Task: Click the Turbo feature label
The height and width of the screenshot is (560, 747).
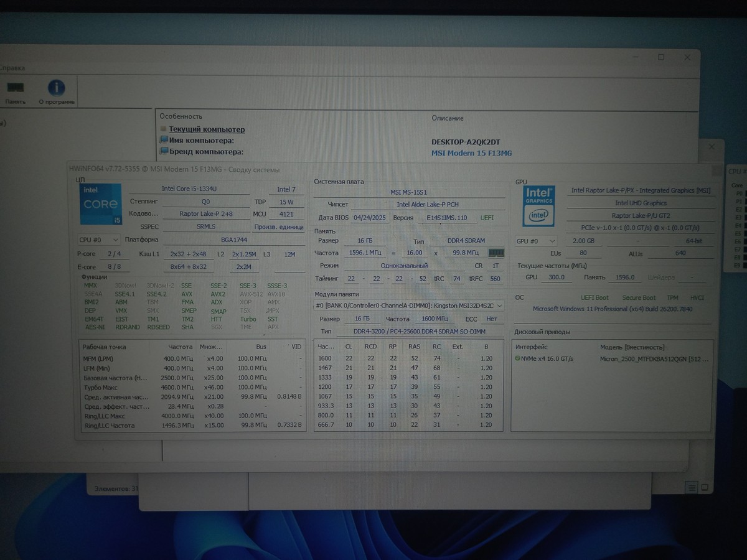Action: 248,319
